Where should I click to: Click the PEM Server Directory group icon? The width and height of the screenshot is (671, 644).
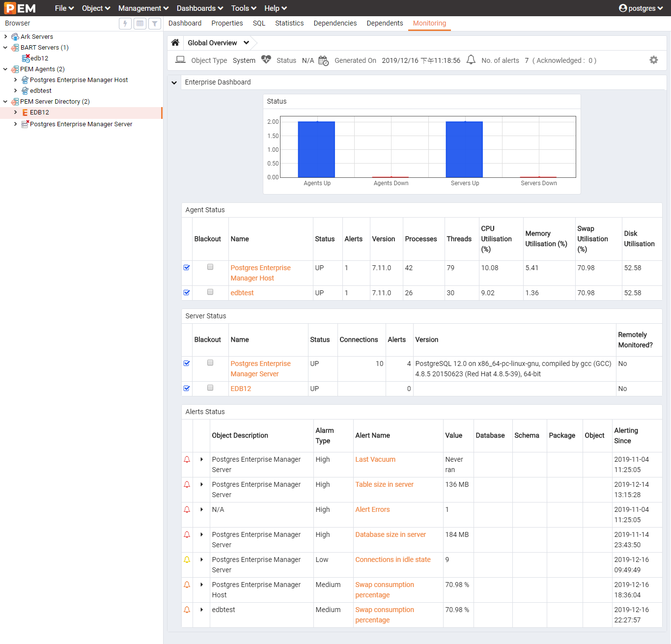pyautogui.click(x=15, y=102)
